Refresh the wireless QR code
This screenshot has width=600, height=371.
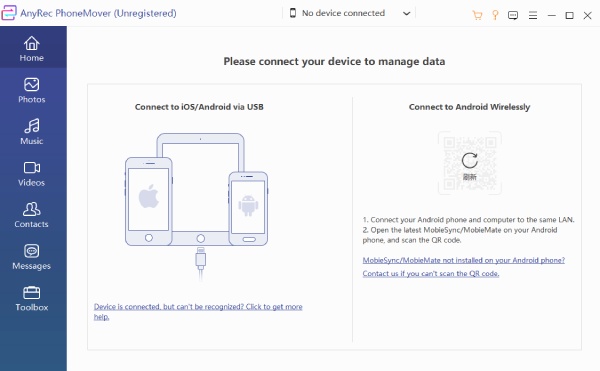coord(470,161)
